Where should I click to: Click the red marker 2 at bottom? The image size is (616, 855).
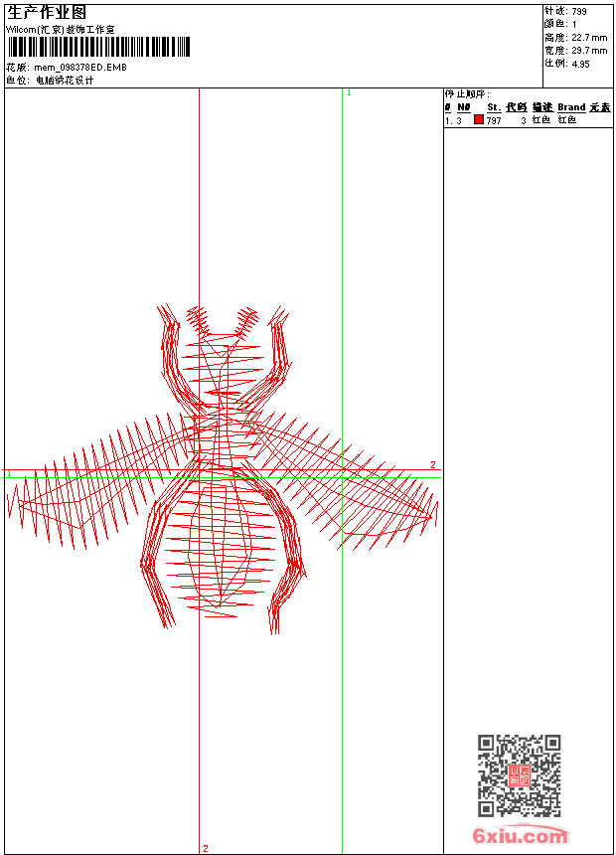pyautogui.click(x=206, y=848)
